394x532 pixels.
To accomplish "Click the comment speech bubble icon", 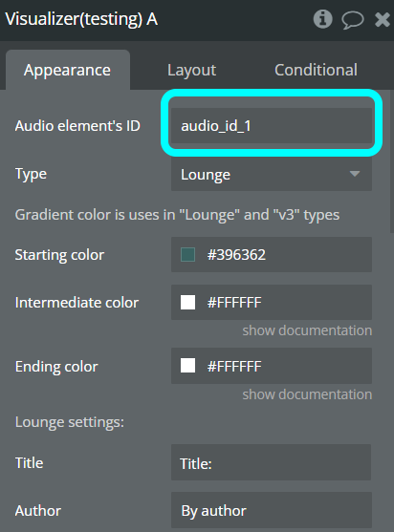I will (353, 20).
